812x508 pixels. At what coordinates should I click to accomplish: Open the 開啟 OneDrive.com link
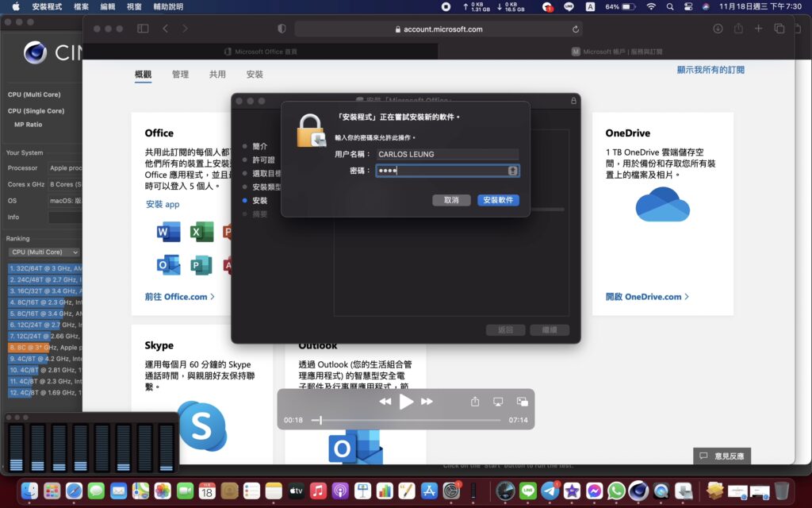point(647,297)
